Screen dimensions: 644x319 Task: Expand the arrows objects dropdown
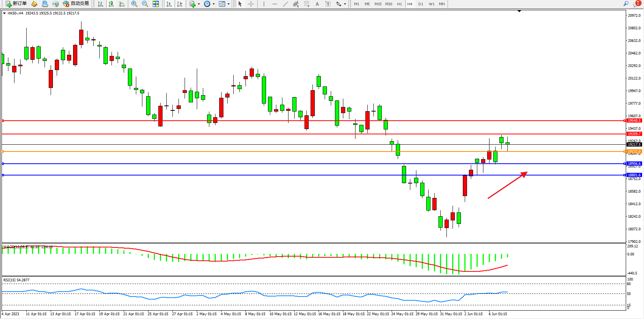[x=345, y=4]
